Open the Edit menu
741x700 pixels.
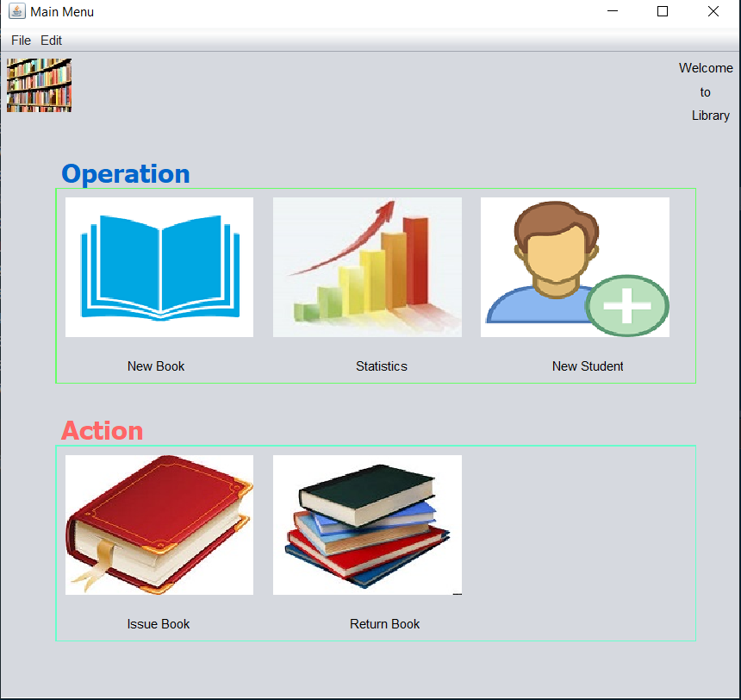point(52,41)
